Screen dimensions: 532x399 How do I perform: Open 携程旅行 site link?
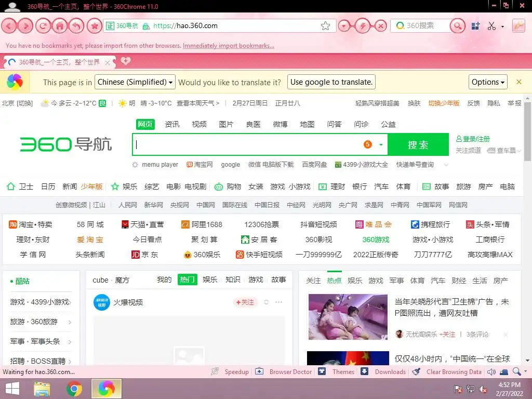(431, 224)
